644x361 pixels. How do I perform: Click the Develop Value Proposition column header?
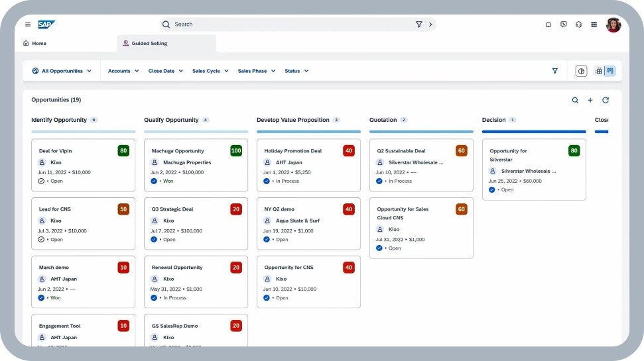point(293,120)
